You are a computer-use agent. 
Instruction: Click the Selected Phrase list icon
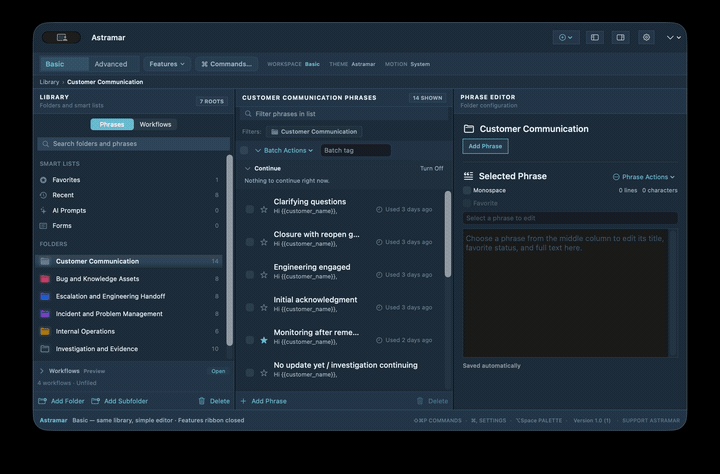[x=468, y=176]
